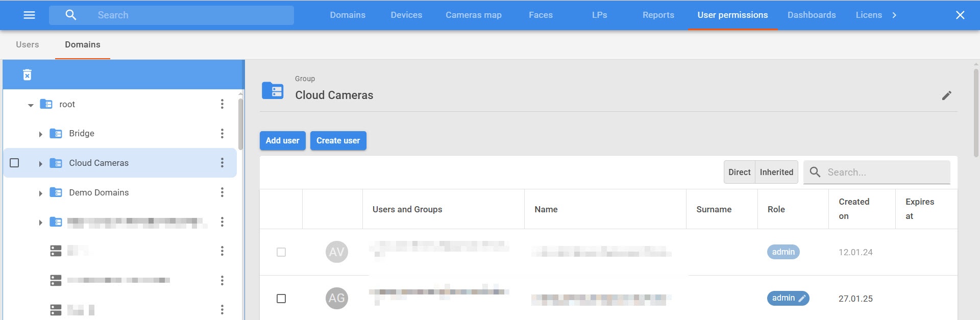Click the delete trash icon in domain panel
Screen dimensions: 980x320
point(28,75)
